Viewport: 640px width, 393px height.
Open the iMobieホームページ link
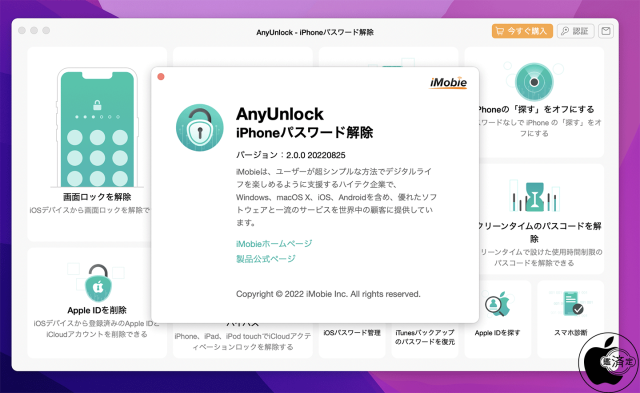(x=274, y=244)
